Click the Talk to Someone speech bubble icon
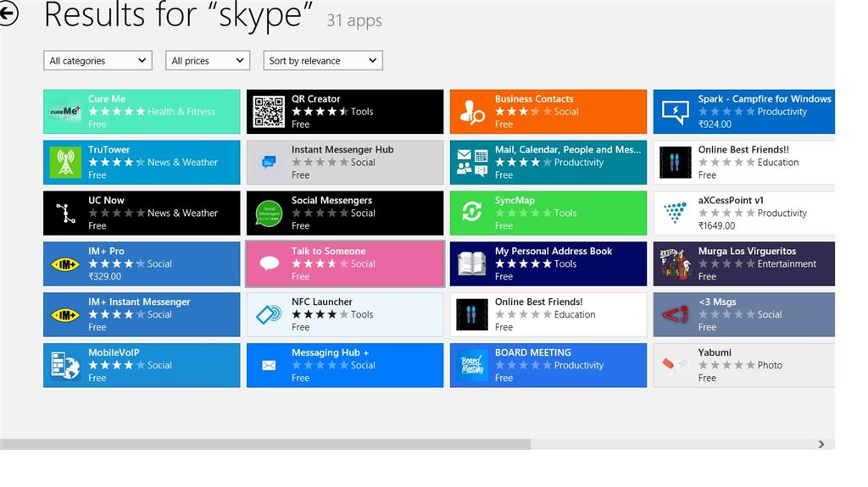This screenshot has width=868, height=487. tap(269, 264)
